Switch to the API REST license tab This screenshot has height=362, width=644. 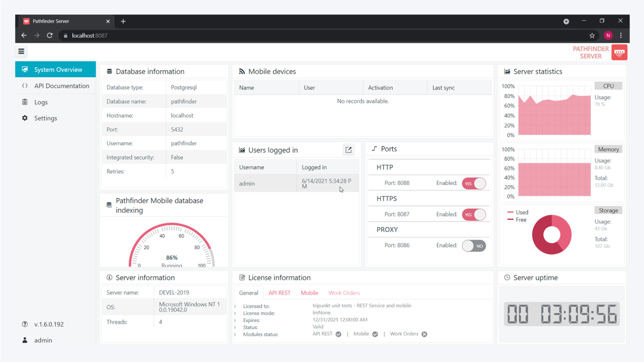click(279, 293)
